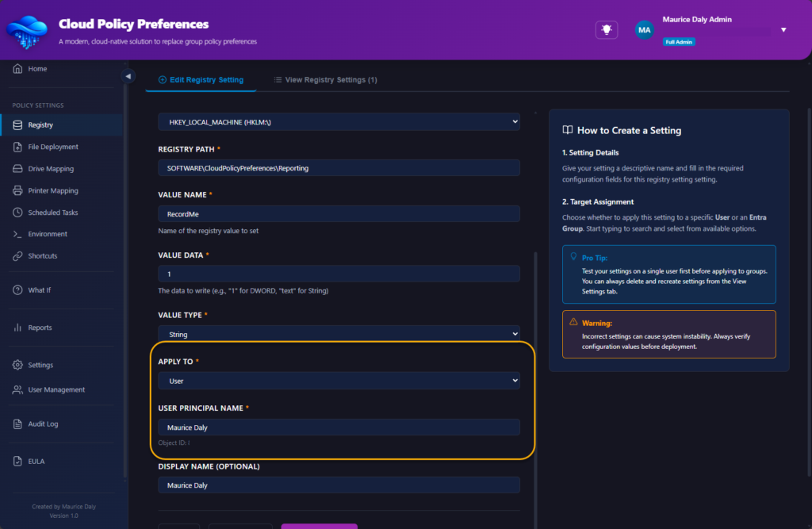Open the registry hive HKEY_LOCAL_MACHINE dropdown

(x=339, y=122)
